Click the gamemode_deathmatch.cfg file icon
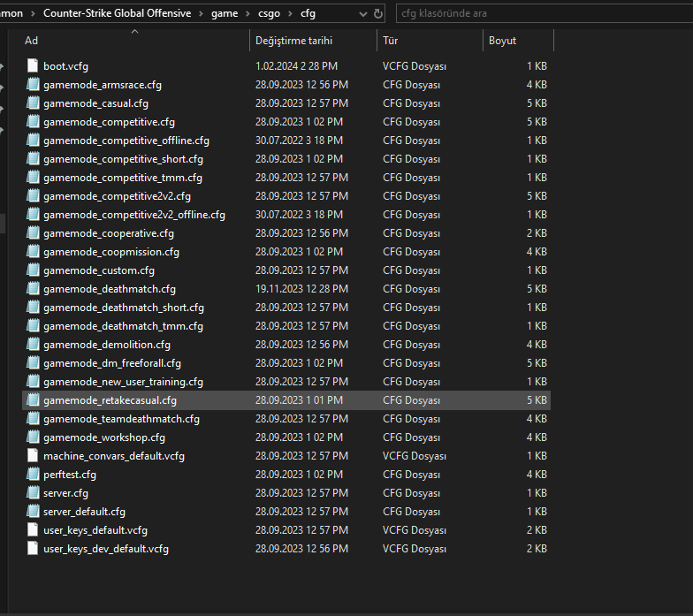 [33, 288]
